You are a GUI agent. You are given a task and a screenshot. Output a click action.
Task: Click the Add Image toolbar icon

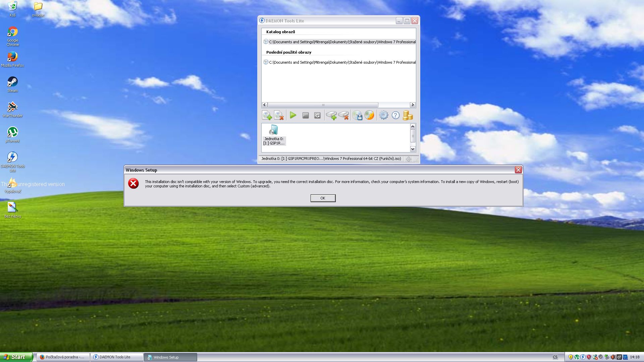(267, 116)
